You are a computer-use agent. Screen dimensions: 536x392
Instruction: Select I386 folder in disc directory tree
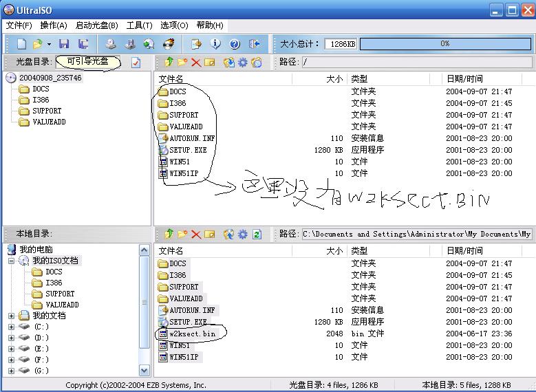(x=41, y=100)
